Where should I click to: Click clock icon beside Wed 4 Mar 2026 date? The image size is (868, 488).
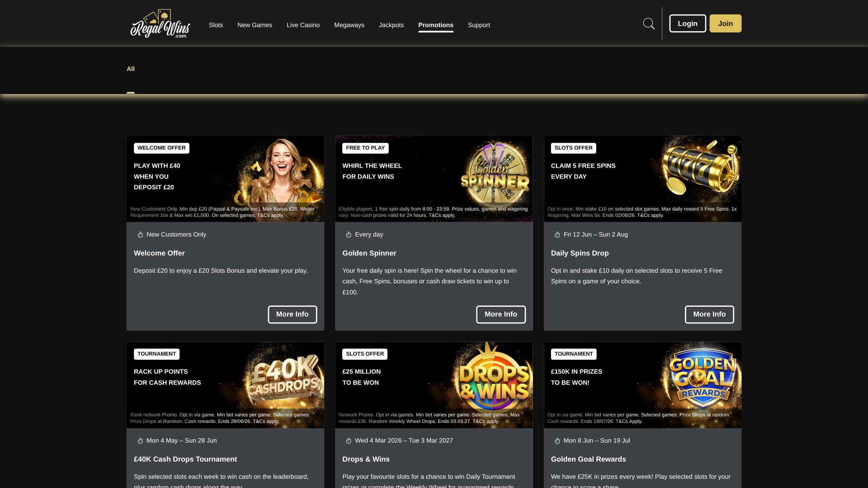[x=349, y=441]
